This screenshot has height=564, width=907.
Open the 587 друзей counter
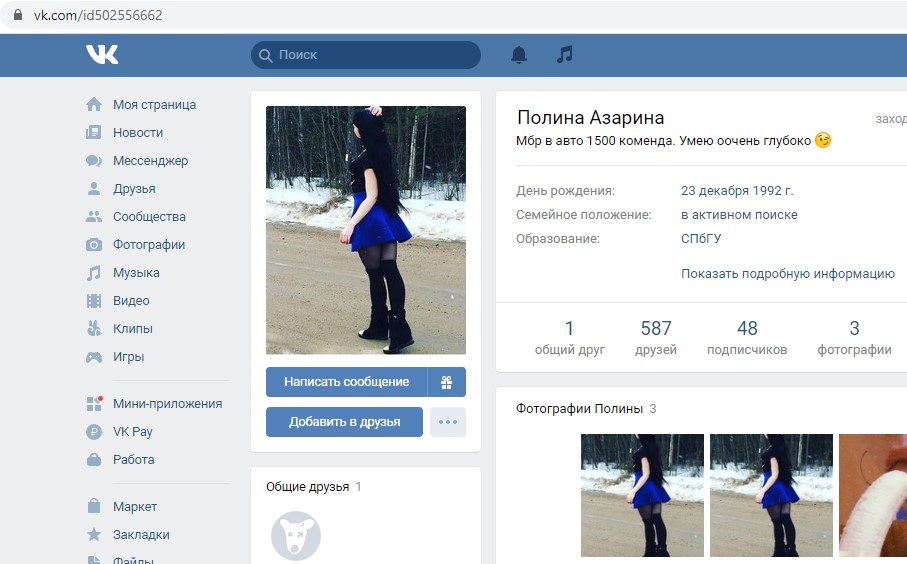pos(656,337)
